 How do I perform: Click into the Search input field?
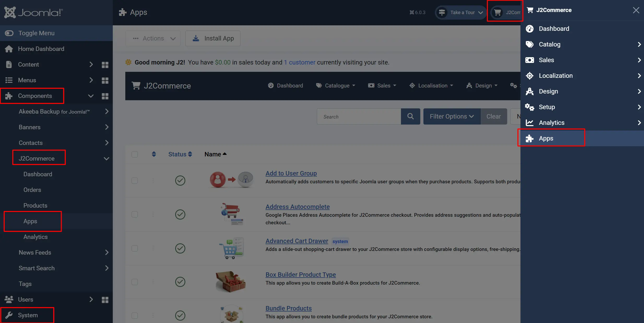(359, 116)
